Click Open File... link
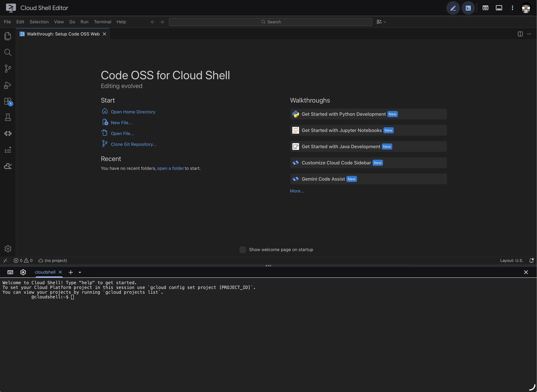 click(x=122, y=134)
